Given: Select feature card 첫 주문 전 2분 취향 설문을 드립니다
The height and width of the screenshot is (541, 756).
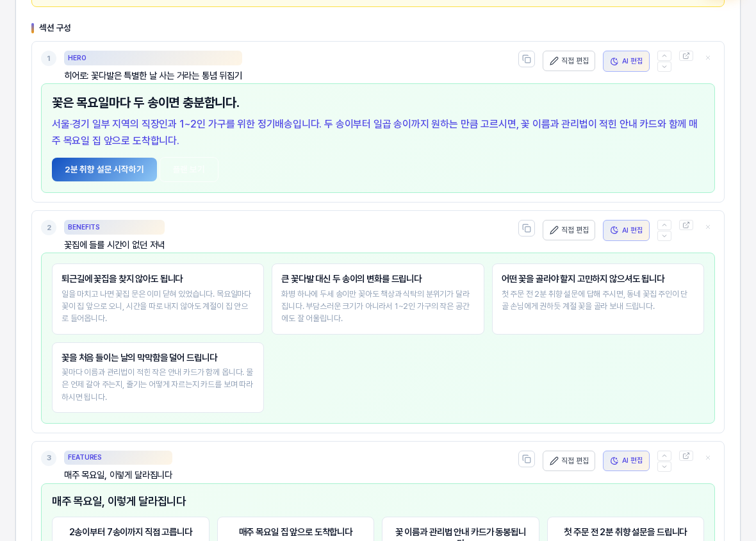Looking at the screenshot, I should 625,529.
